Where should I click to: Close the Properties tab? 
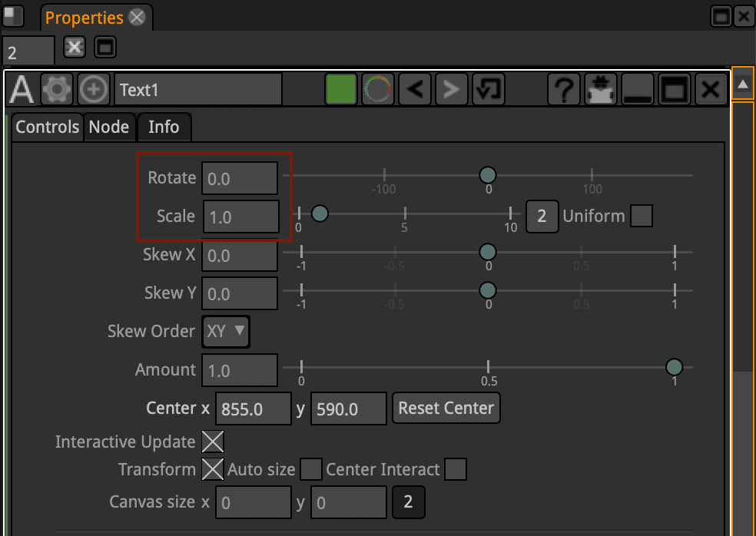[x=137, y=18]
